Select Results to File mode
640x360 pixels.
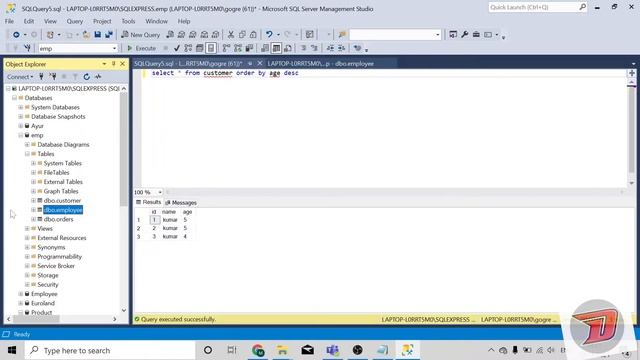(x=288, y=48)
